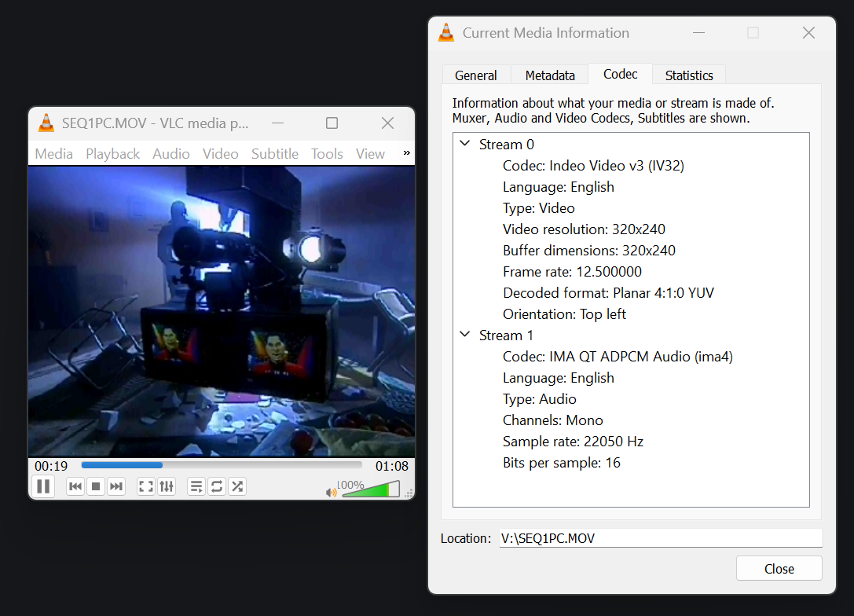
Task: Toggle loop repeat mode
Action: [x=217, y=487]
